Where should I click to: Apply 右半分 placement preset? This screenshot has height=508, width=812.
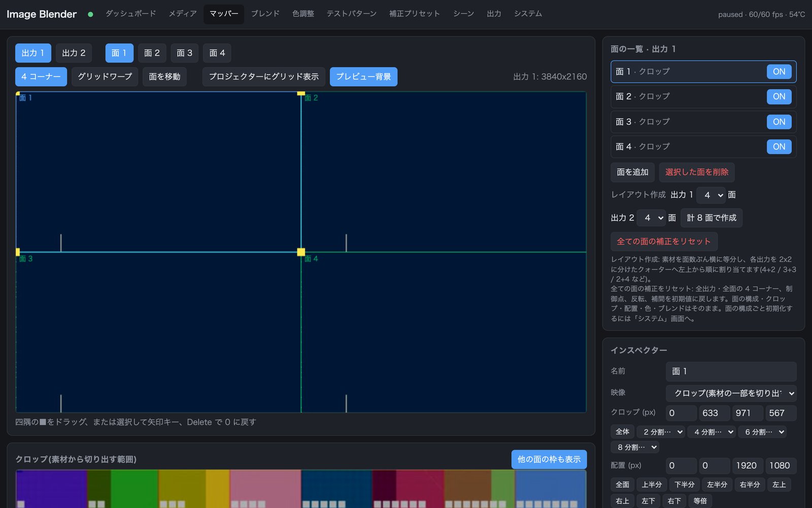pos(750,485)
